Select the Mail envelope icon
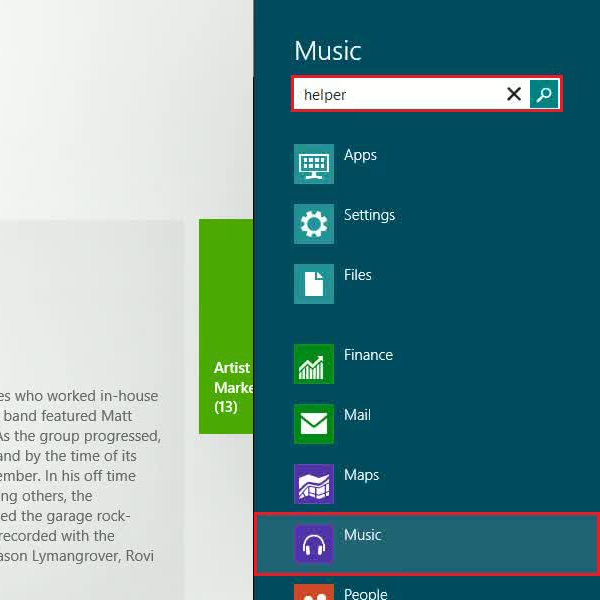The height and width of the screenshot is (600, 600). click(314, 424)
